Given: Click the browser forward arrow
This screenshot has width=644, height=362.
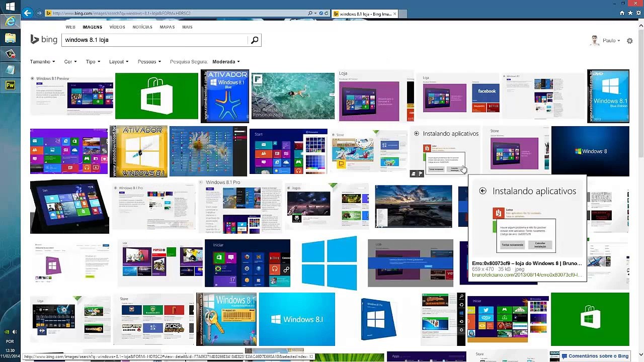Looking at the screenshot, I should click(39, 13).
